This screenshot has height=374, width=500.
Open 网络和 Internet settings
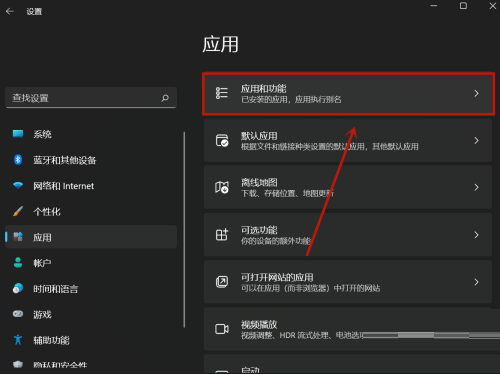(x=91, y=186)
